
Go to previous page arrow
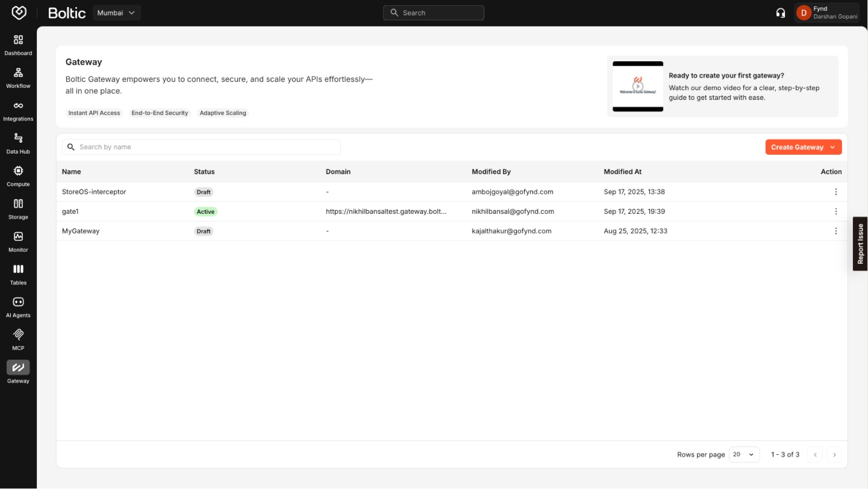[815, 455]
